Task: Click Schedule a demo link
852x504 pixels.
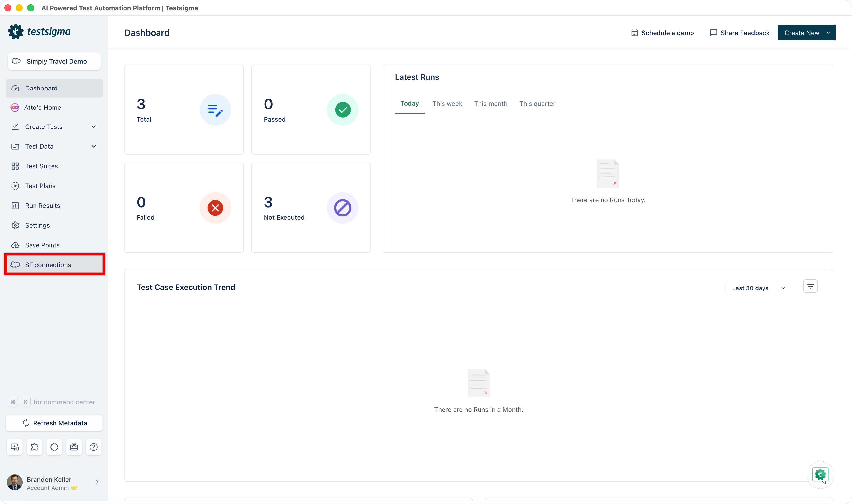Action: pyautogui.click(x=662, y=33)
